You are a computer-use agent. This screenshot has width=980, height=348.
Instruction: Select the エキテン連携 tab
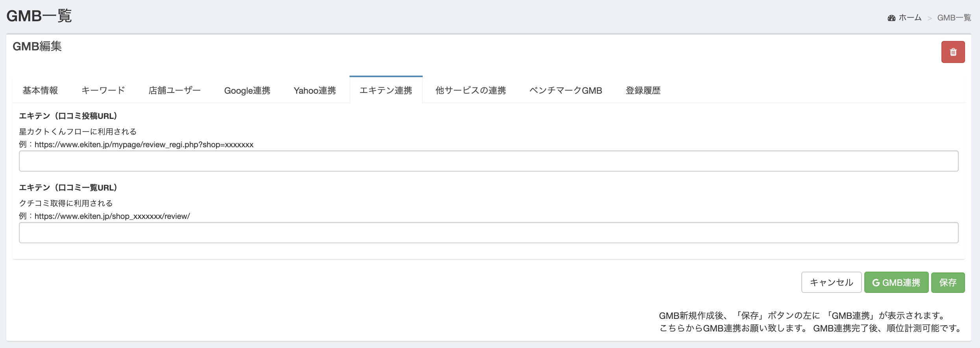(x=386, y=90)
